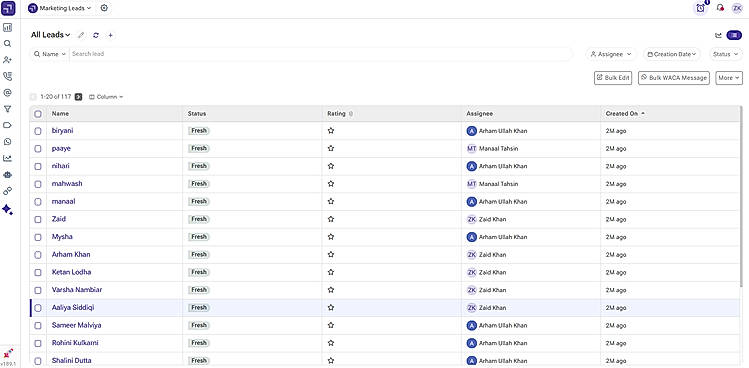749x368 pixels.
Task: Open the Name search-field dropdown
Action: tap(50, 54)
